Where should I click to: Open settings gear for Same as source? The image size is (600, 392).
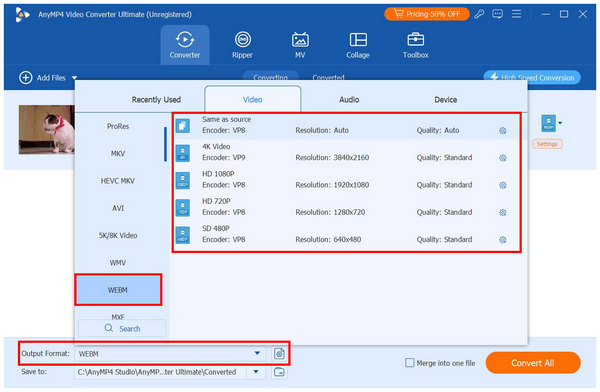click(x=503, y=131)
